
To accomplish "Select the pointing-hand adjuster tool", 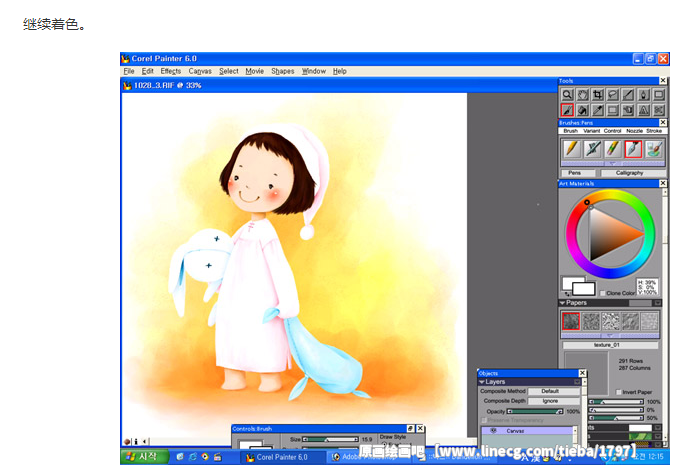I will point(628,110).
